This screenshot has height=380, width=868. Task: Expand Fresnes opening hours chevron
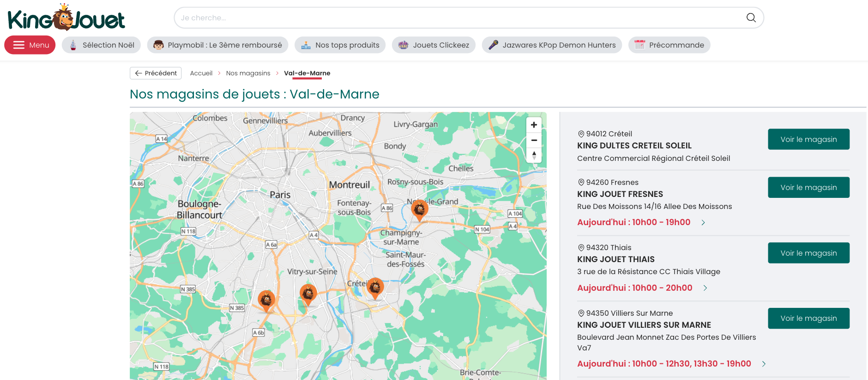coord(703,222)
